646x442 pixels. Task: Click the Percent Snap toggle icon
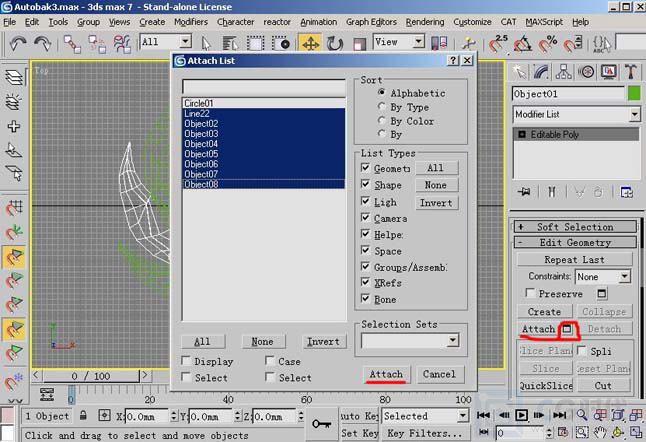pos(548,44)
